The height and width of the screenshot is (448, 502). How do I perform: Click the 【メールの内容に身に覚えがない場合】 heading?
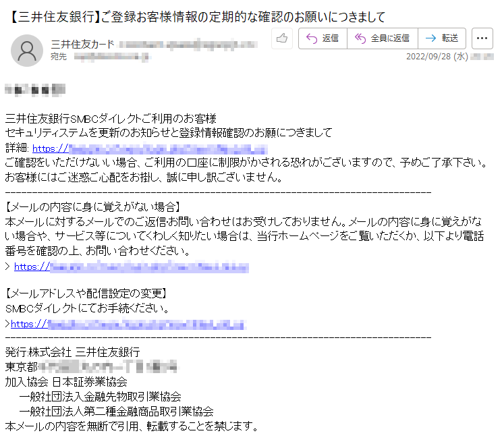tap(92, 207)
